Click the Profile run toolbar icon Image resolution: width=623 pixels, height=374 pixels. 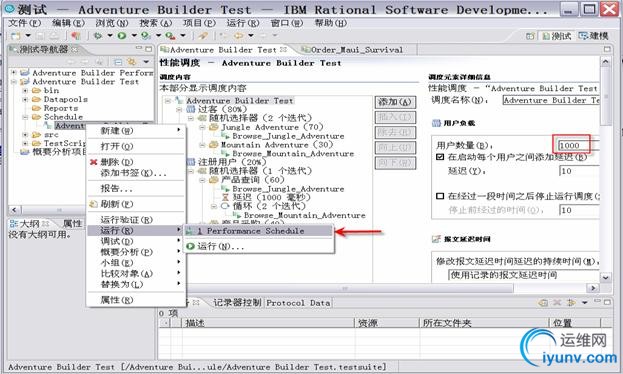[146, 36]
